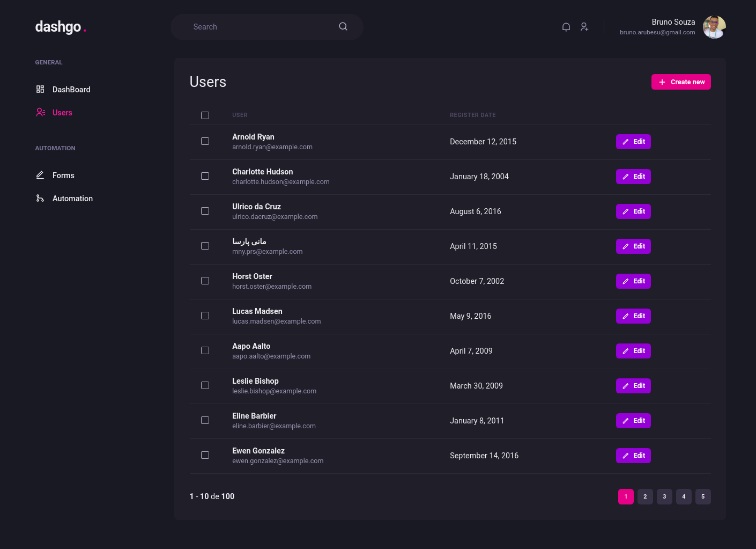The image size is (756, 549).
Task: Click the add-user icon in the header
Action: pyautogui.click(x=584, y=27)
